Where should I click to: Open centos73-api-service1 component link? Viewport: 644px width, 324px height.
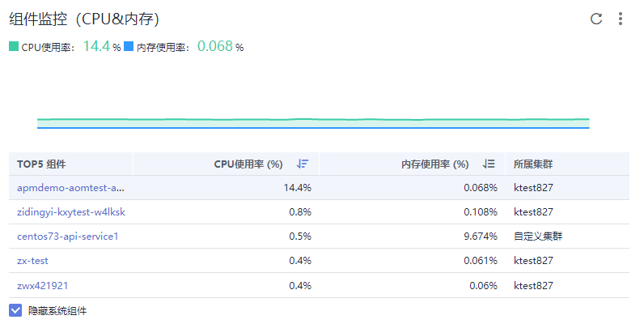coord(68,237)
